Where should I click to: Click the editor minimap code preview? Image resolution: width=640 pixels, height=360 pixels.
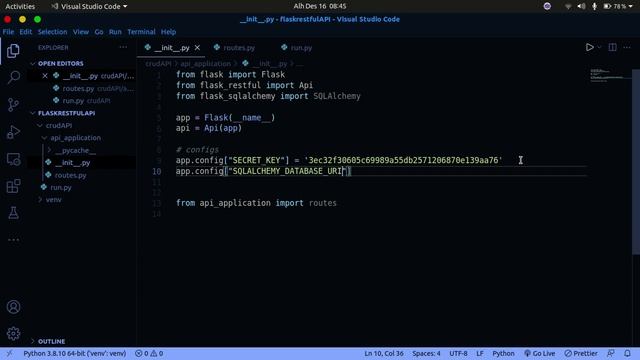click(x=607, y=76)
